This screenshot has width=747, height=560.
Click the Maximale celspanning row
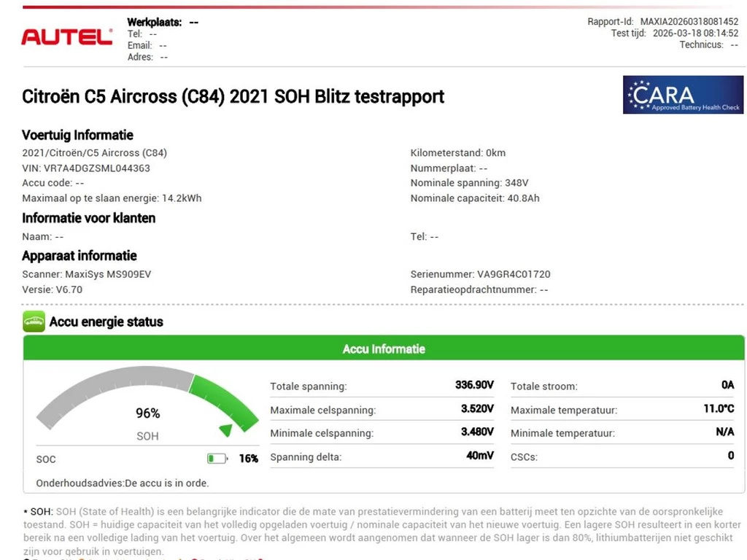382,410
